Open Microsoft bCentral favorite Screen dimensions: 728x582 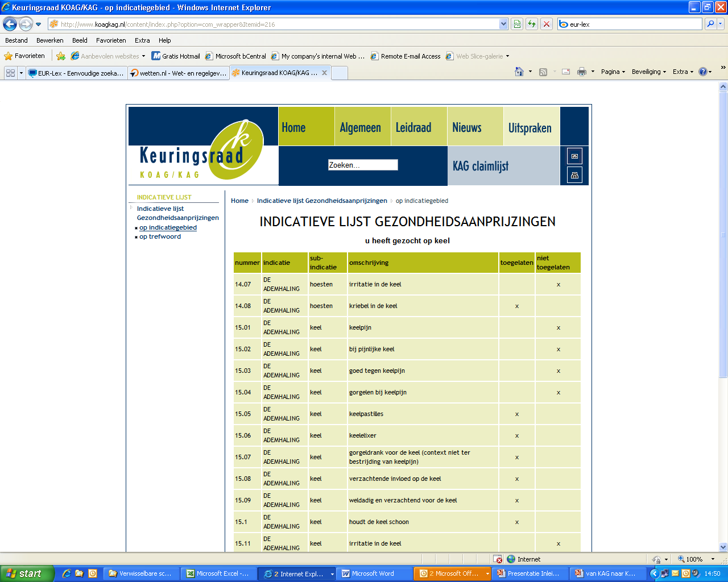point(235,56)
